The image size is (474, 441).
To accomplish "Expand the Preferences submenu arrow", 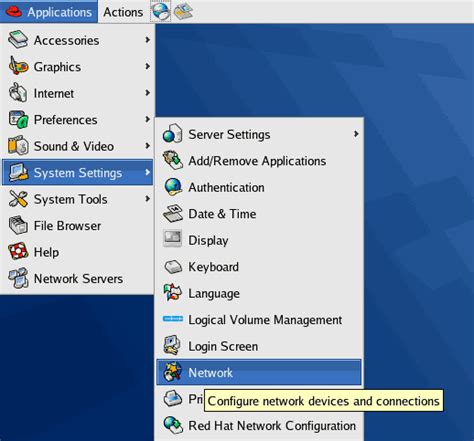I will 147,119.
